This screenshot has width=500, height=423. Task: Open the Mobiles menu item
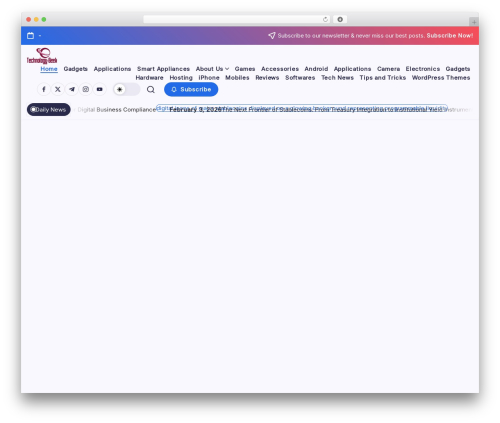pos(237,78)
